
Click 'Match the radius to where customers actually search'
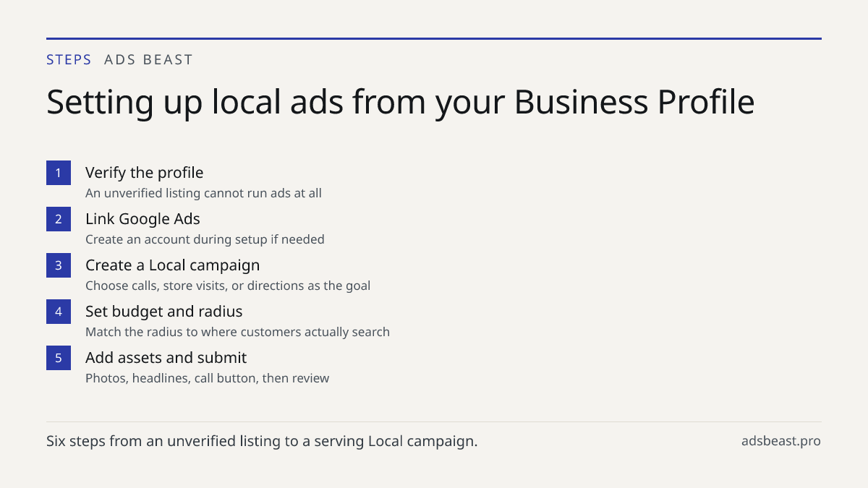click(237, 332)
